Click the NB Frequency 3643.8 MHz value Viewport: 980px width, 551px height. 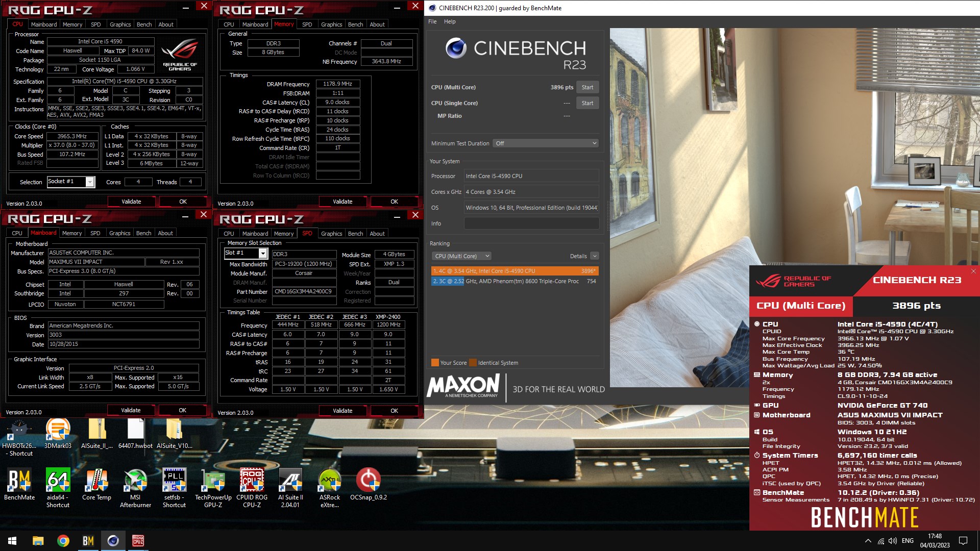[386, 62]
